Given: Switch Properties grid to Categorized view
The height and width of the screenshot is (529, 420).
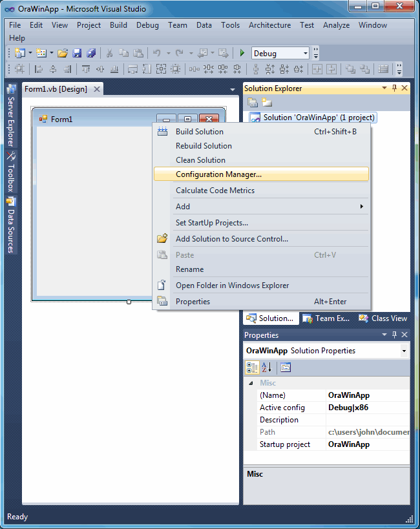Looking at the screenshot, I should coord(252,368).
